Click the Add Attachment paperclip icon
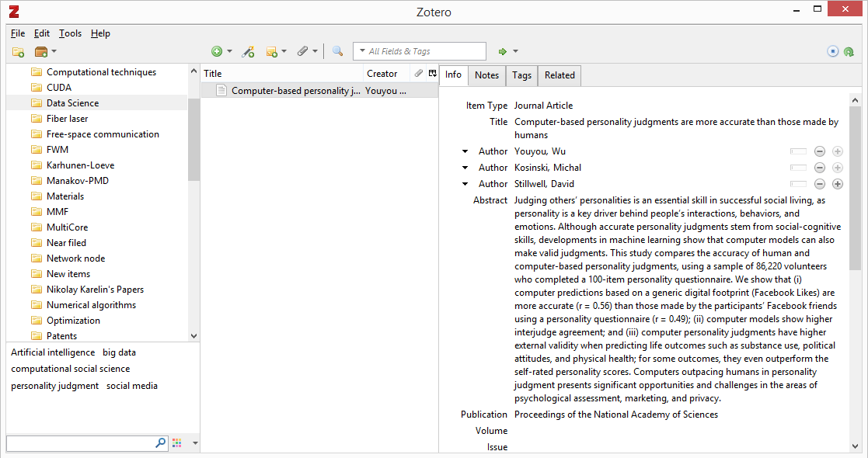The image size is (868, 458). coord(302,51)
